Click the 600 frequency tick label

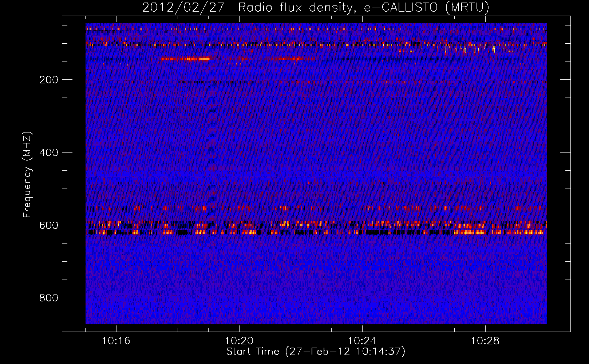click(x=49, y=225)
